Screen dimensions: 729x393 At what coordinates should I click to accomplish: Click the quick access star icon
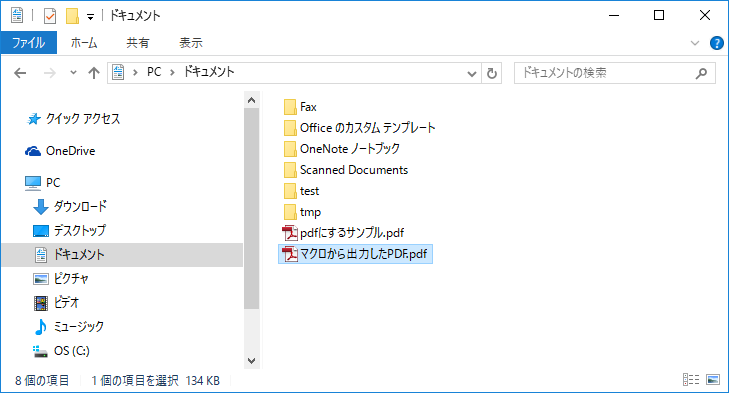pyautogui.click(x=33, y=119)
